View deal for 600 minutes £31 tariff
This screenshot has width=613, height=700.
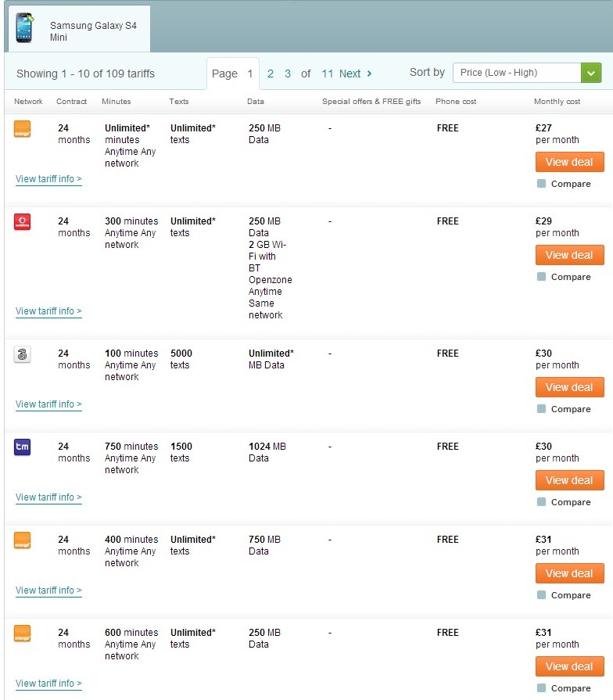(x=570, y=666)
